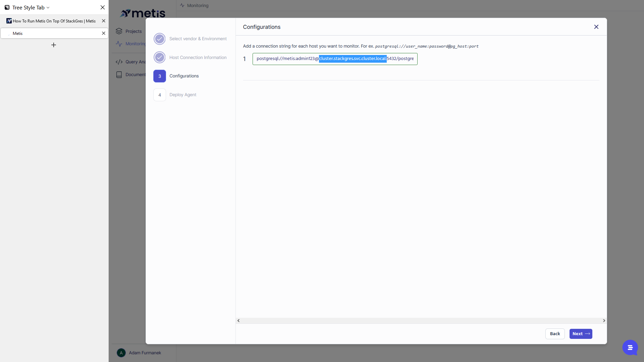Click Adam Furmanek's avatar icon
644x362 pixels.
[121, 353]
